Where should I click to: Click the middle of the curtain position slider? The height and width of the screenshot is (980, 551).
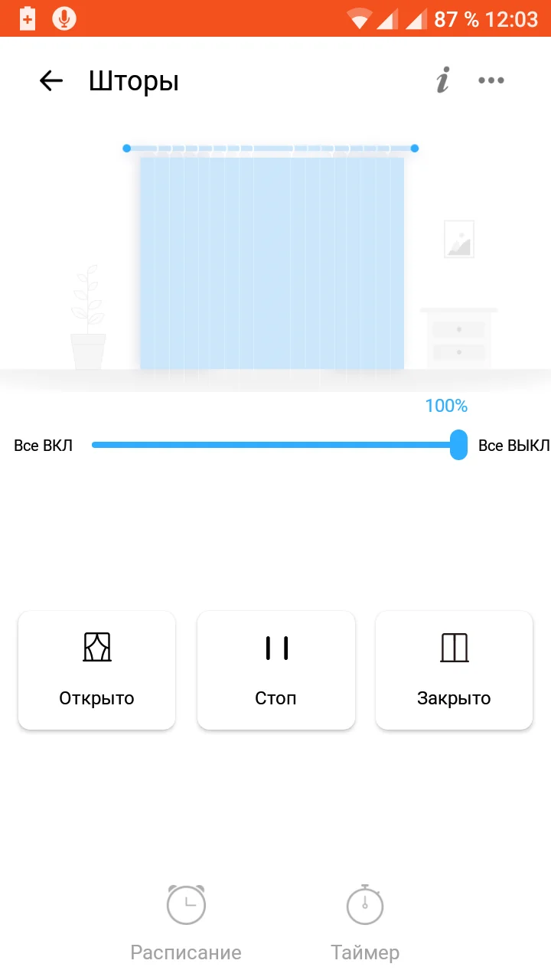[x=275, y=445]
